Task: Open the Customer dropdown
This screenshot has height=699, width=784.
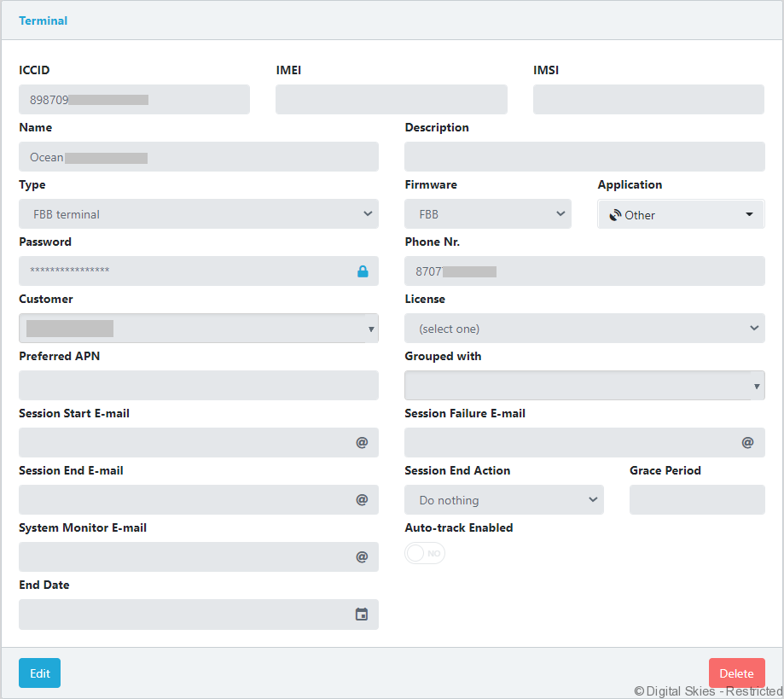Action: click(x=198, y=329)
